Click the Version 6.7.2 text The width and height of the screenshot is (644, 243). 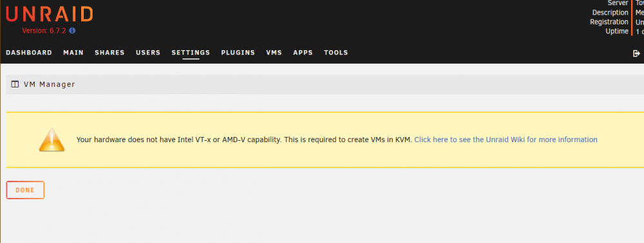(44, 31)
